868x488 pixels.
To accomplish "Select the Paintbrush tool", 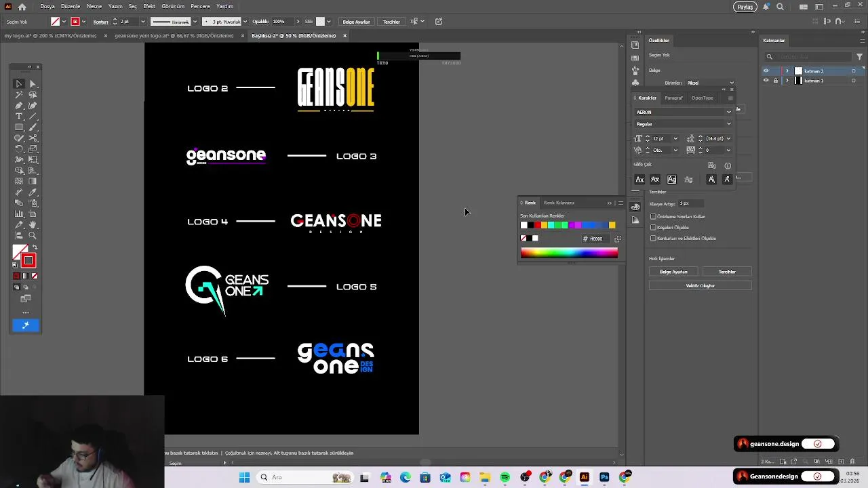I will coord(33,127).
